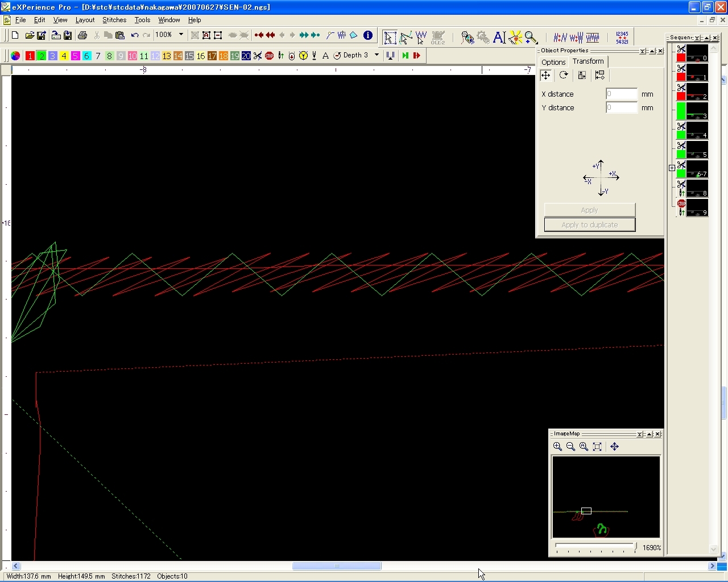Open the Stitches menu
The width and height of the screenshot is (728, 582).
(114, 20)
